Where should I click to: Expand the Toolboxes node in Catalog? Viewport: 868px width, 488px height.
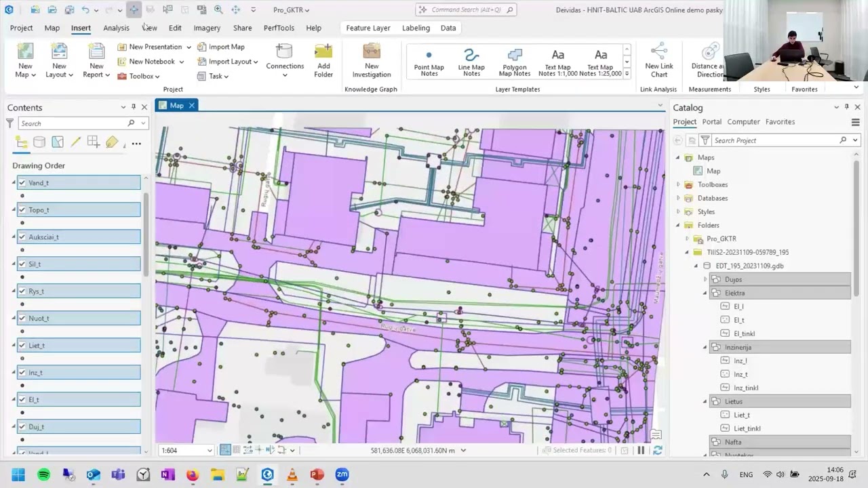[x=677, y=184]
